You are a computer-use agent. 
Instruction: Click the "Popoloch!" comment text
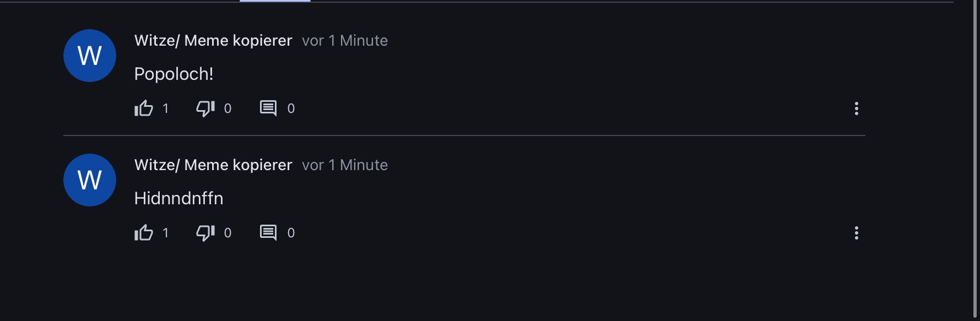click(x=174, y=74)
